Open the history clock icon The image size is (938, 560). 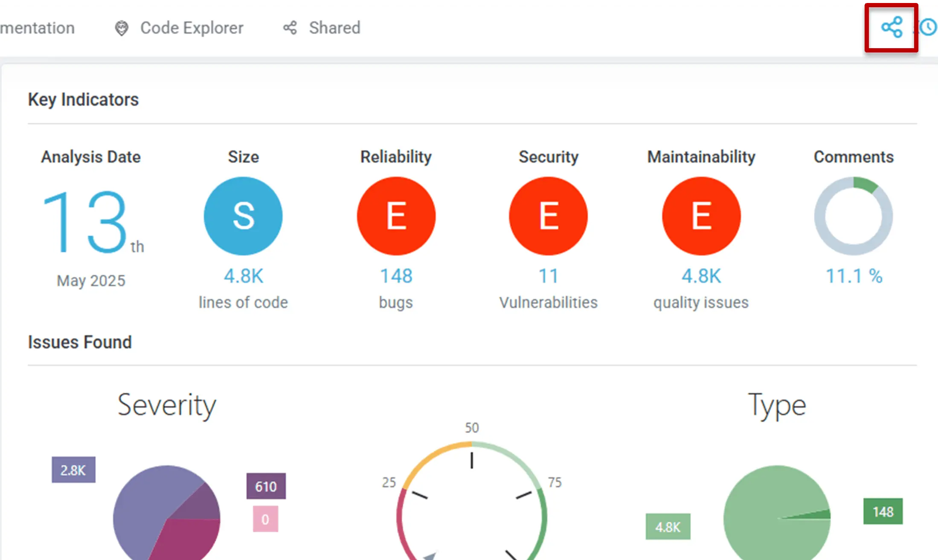928,28
